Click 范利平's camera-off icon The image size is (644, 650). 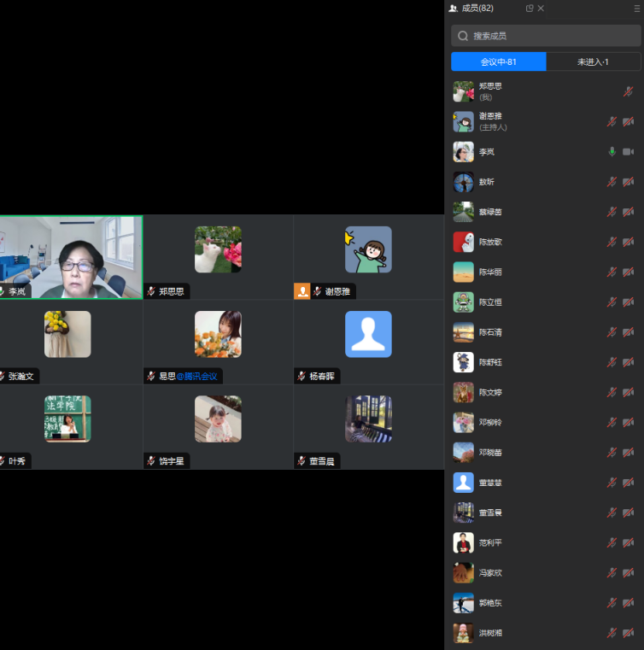[x=628, y=543]
